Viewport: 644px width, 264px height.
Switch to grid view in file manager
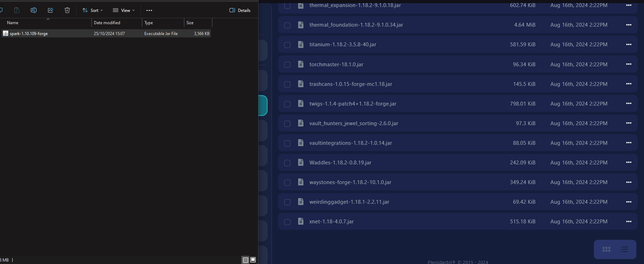click(606, 249)
